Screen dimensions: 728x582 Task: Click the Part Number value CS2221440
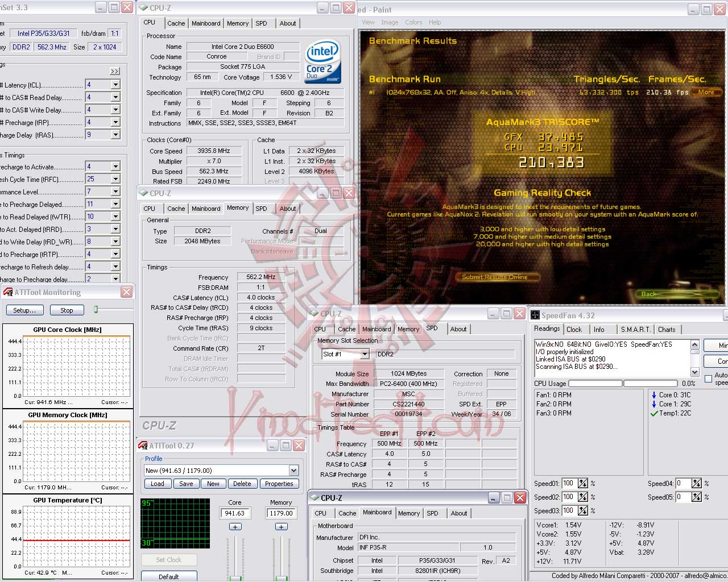(x=408, y=404)
